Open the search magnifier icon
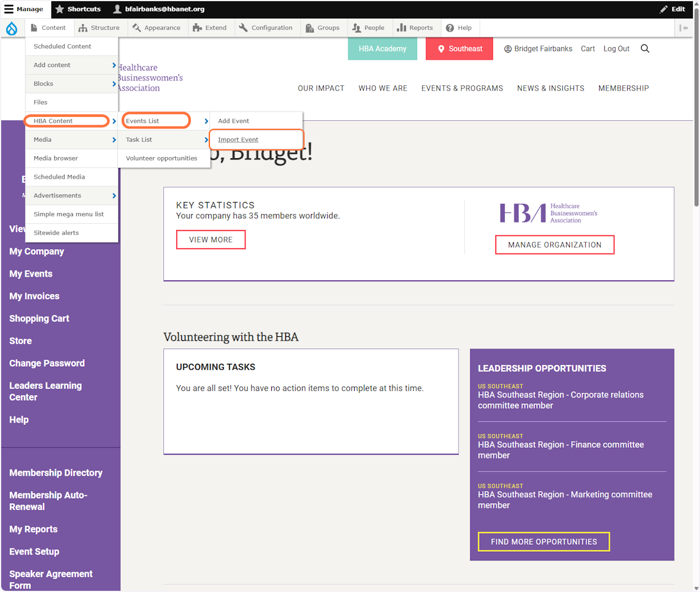700x592 pixels. click(645, 48)
